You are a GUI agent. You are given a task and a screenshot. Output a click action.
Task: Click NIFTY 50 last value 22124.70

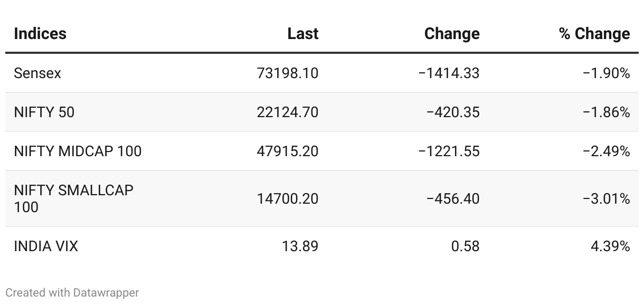pyautogui.click(x=288, y=112)
